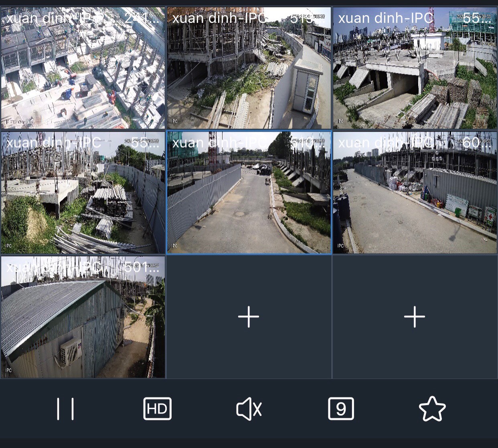The height and width of the screenshot is (448, 498).
Task: Toggle HD video quality
Action: point(157,409)
